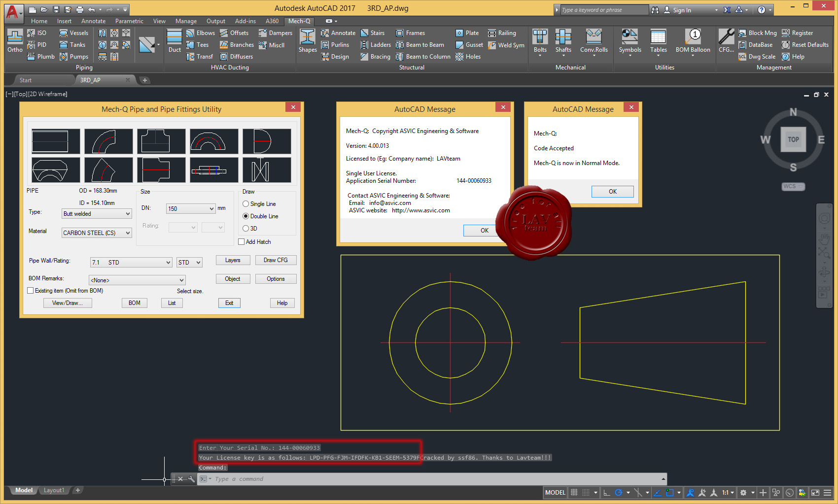The height and width of the screenshot is (504, 838).
Task: Click the command line input field
Action: [x=436, y=479]
